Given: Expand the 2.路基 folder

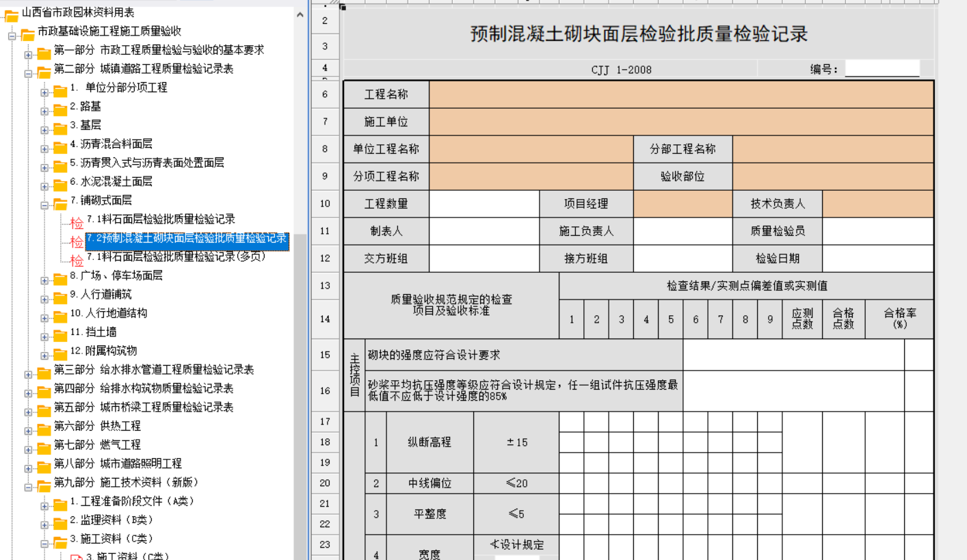Looking at the screenshot, I should click(x=44, y=111).
